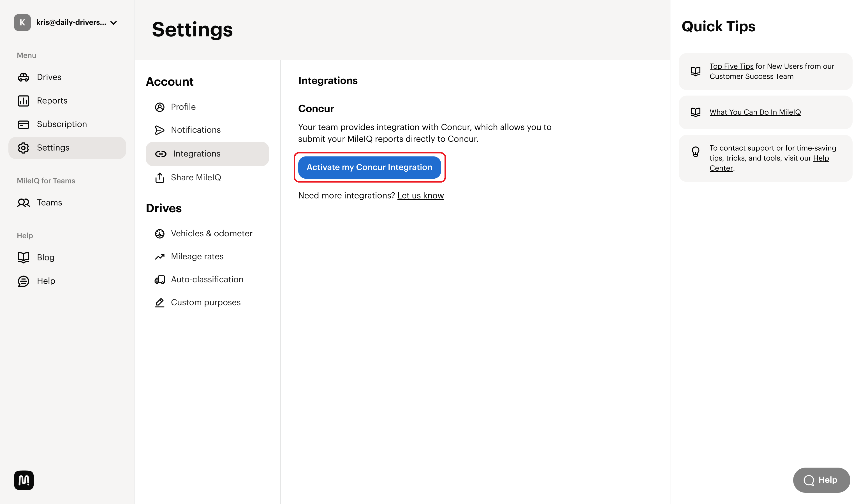Click Activate my Concur Integration button

(x=369, y=167)
